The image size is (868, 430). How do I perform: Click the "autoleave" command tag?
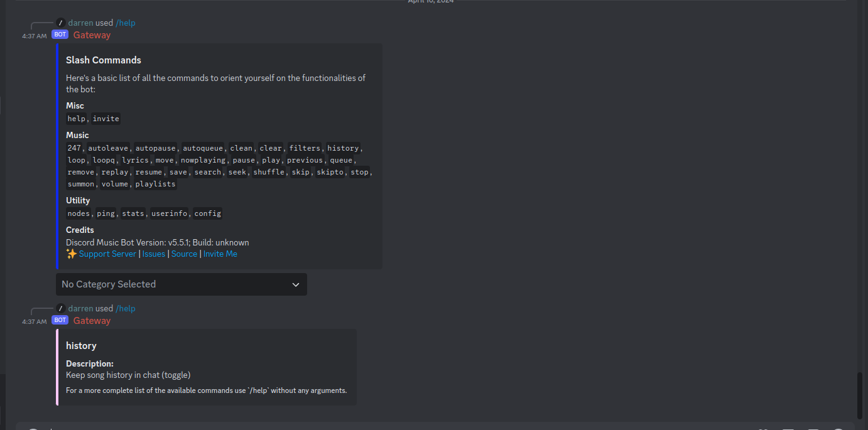pos(108,148)
